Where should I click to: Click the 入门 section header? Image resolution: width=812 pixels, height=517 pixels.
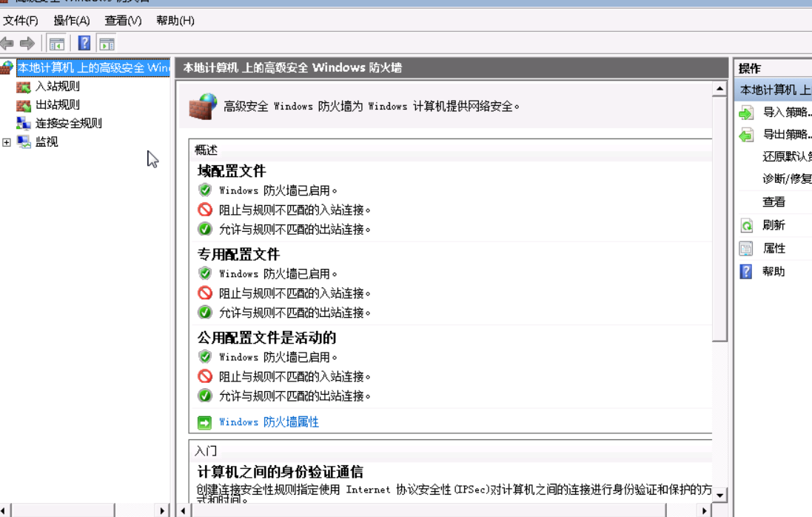click(x=206, y=451)
